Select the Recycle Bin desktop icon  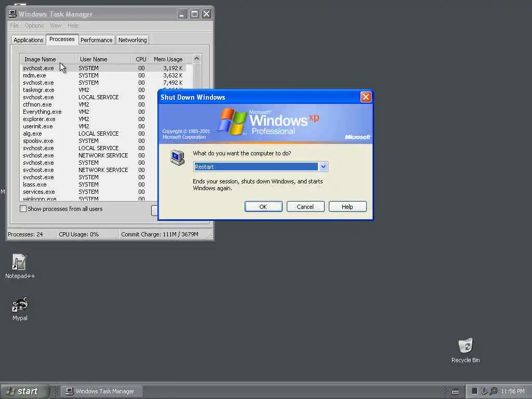pyautogui.click(x=465, y=345)
